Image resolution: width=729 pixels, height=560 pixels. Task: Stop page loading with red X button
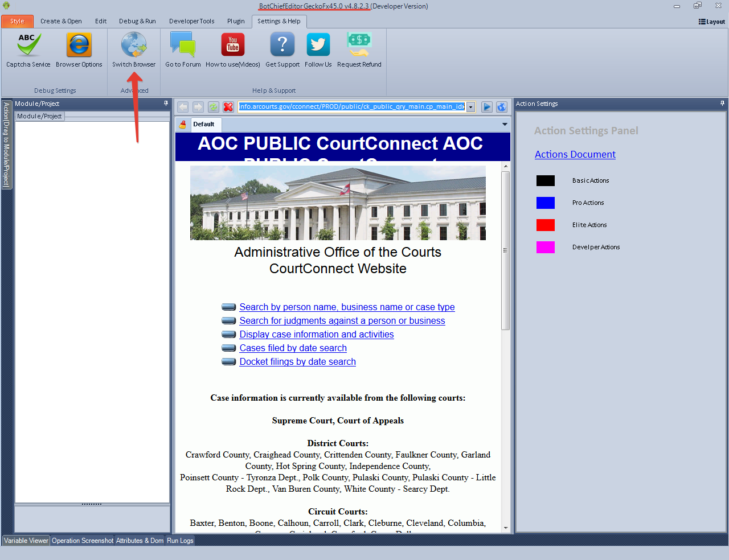pos(228,107)
